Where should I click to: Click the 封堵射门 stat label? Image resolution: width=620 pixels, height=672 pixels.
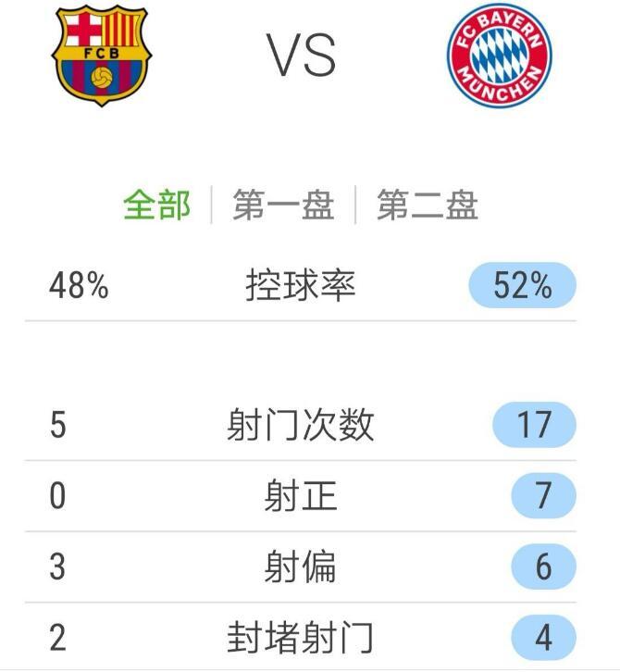click(x=301, y=638)
